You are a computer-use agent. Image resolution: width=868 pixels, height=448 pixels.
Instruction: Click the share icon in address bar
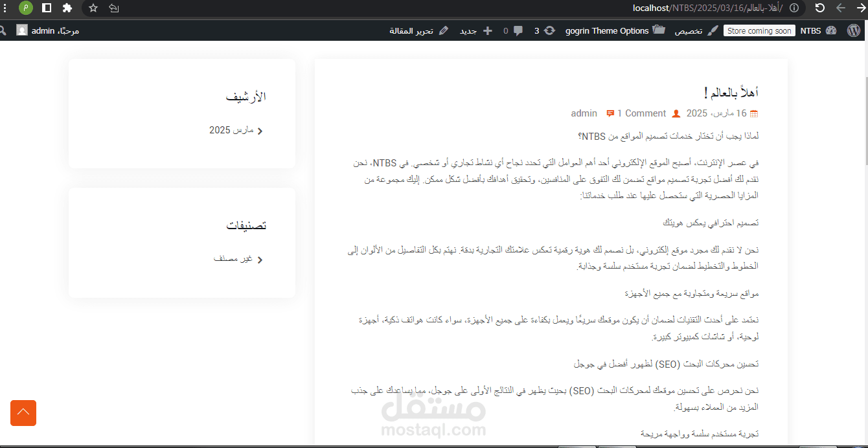coord(114,8)
